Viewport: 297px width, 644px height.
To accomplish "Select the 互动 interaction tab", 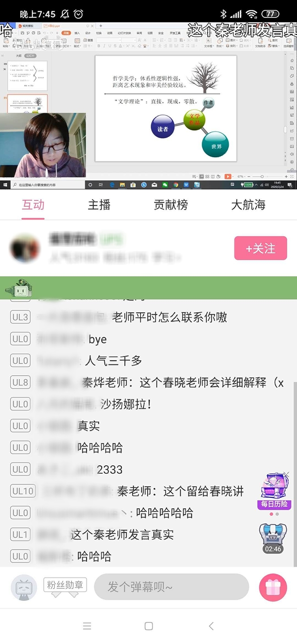I will pyautogui.click(x=33, y=205).
